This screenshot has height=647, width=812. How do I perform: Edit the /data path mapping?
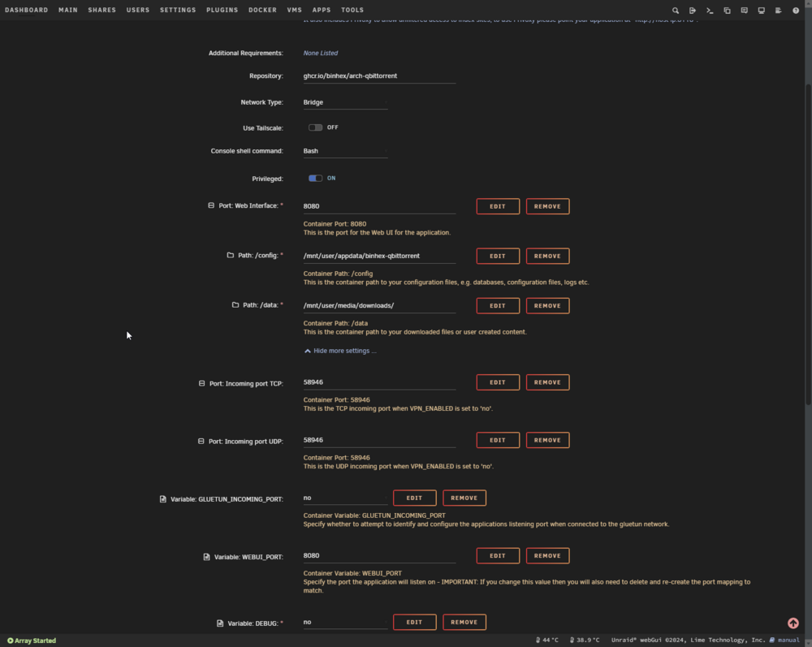(x=498, y=305)
